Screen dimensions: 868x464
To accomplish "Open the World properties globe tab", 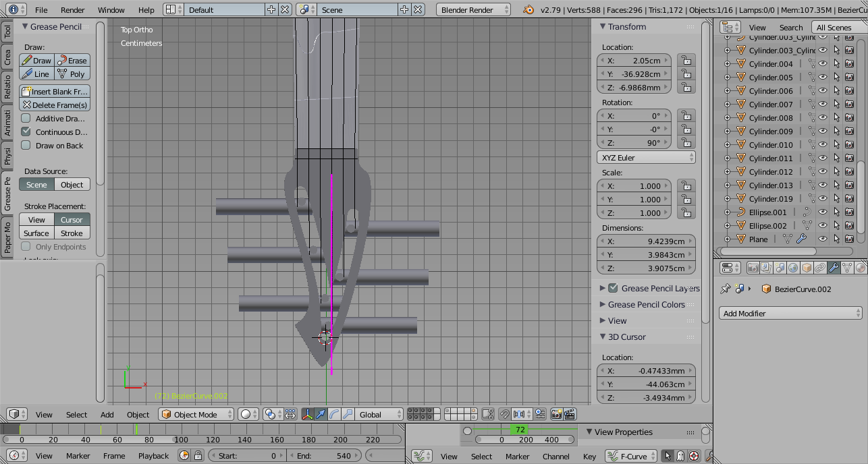I will (794, 268).
